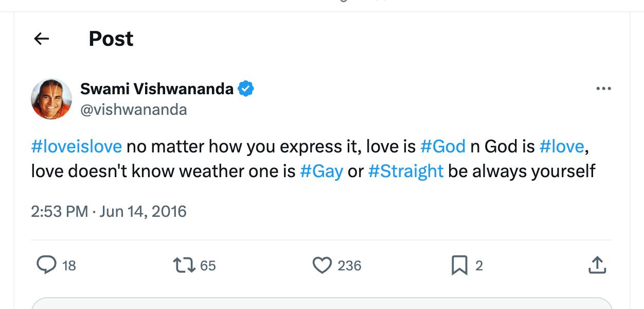Open the #Gay hashtag

coord(321,171)
